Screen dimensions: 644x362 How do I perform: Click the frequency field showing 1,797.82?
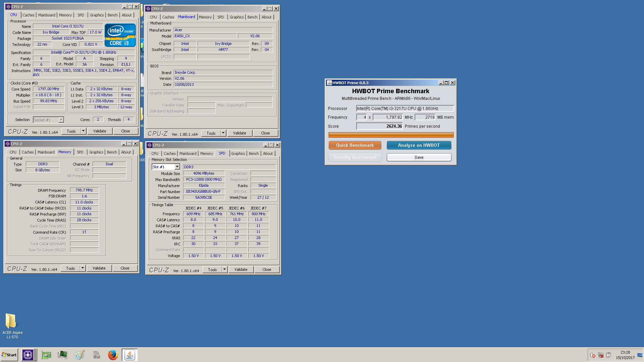pos(388,117)
